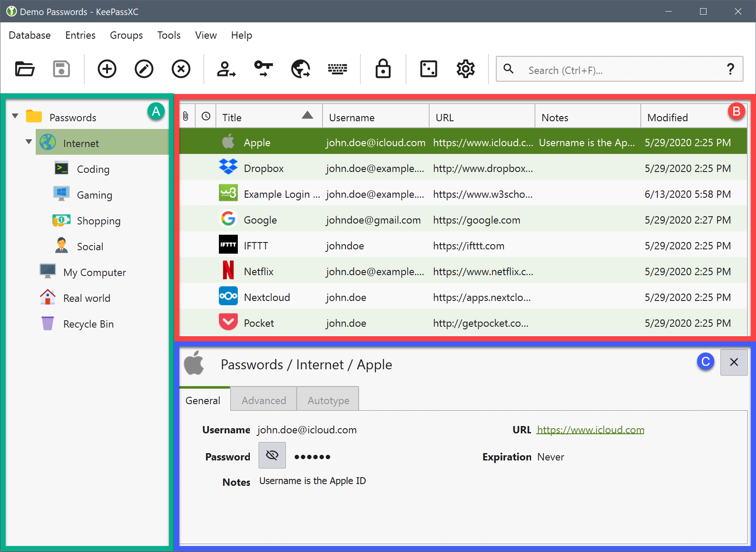Click the Open Database folder icon

point(25,69)
